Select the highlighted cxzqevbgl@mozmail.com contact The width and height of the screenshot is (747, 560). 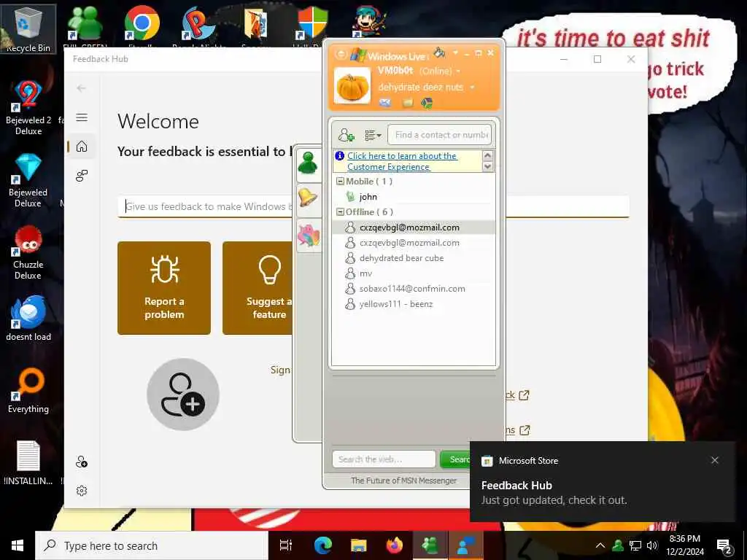pos(414,227)
